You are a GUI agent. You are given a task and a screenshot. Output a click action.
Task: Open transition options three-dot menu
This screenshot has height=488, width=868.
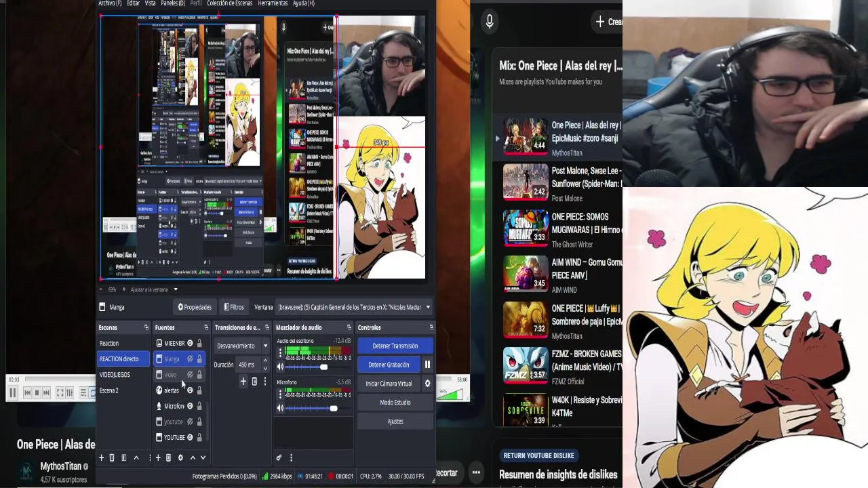[x=264, y=382]
